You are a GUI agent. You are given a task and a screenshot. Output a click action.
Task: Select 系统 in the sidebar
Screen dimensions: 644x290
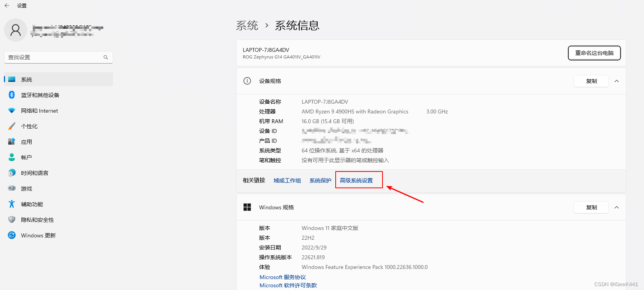[59, 79]
